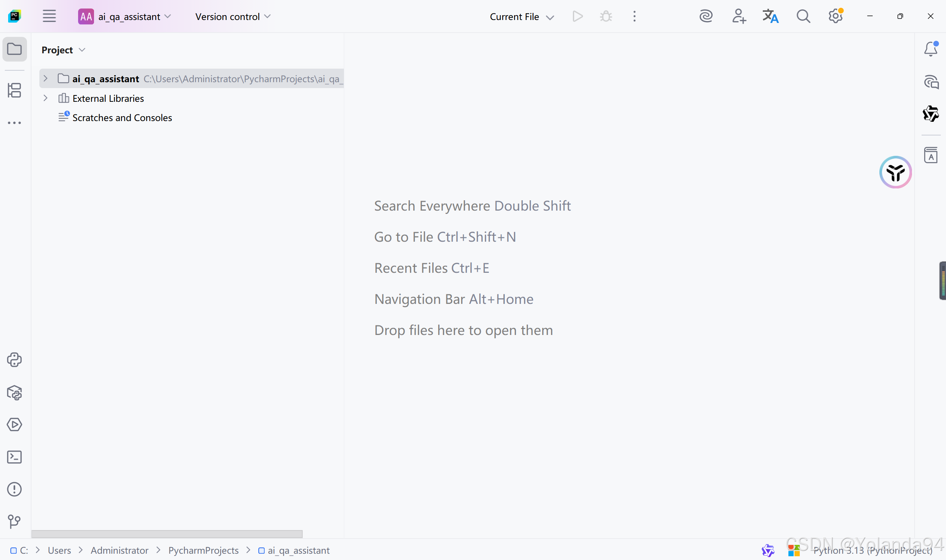This screenshot has width=946, height=560.
Task: Click the Lingma status bar icon
Action: [768, 550]
